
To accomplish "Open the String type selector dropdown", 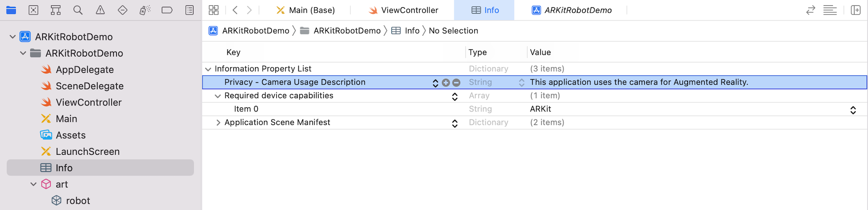I will (521, 82).
